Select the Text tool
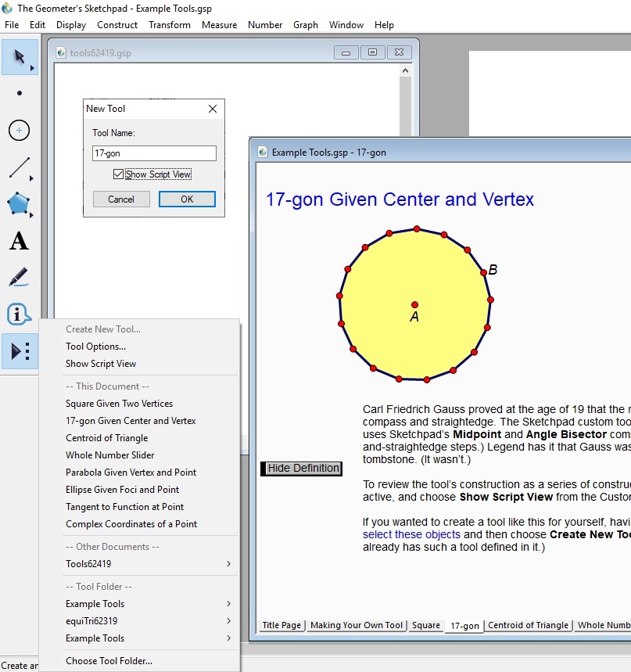631x672 pixels. (x=20, y=240)
